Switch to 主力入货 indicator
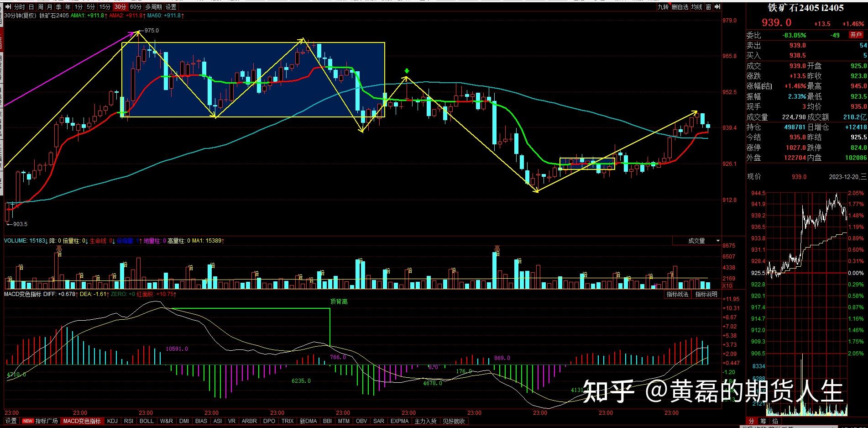 425,421
